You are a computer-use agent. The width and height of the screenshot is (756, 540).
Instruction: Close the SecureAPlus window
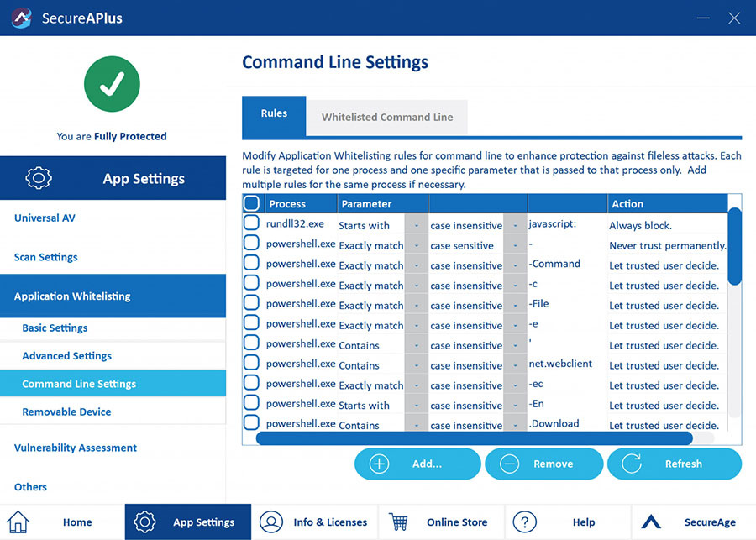tap(734, 18)
